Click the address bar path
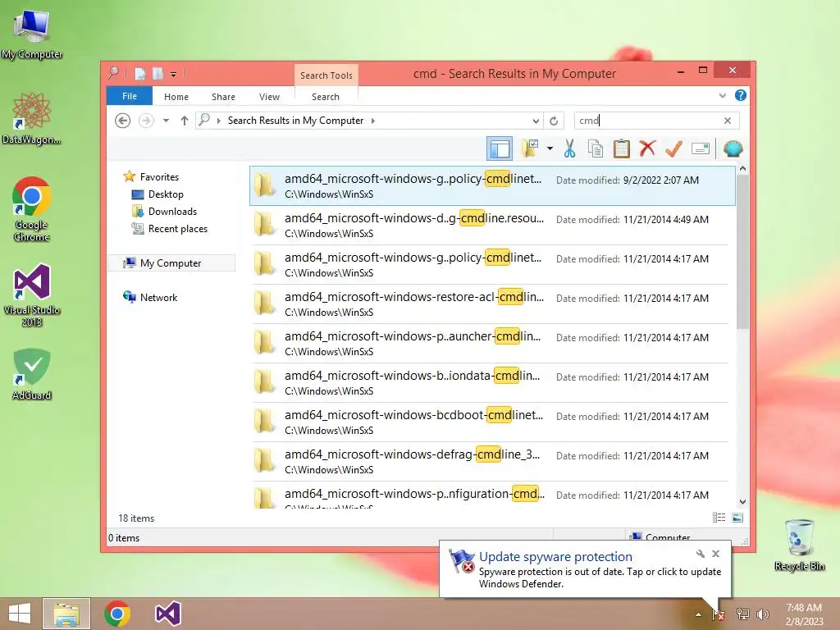840x630 pixels. coord(295,121)
